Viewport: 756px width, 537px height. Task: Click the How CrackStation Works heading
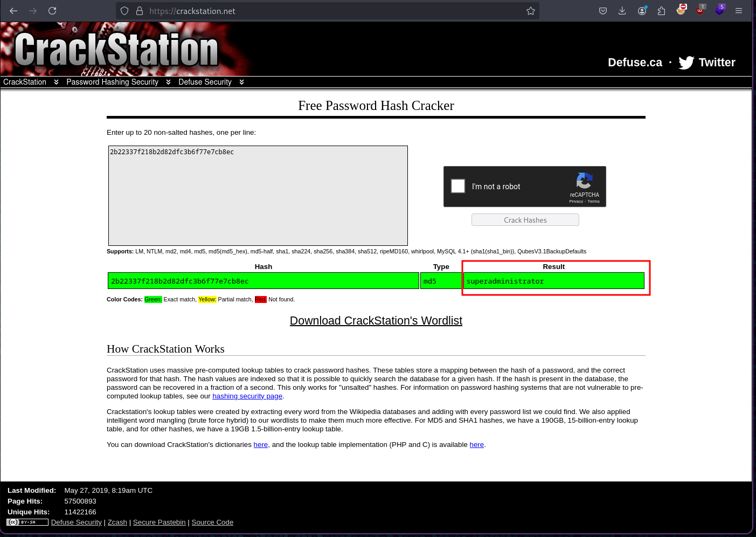click(165, 349)
